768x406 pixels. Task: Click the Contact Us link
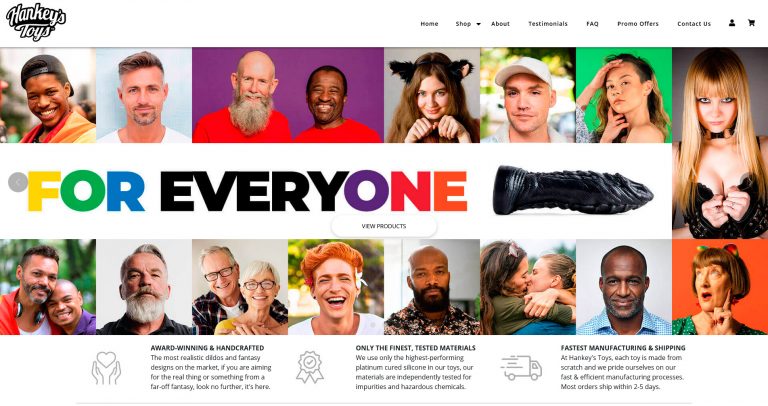point(694,24)
